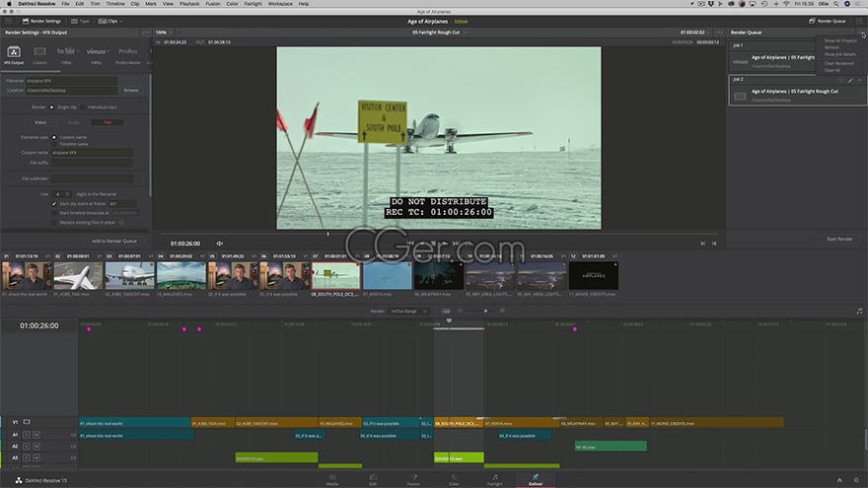Open the Home project manager icon
Screen dimensions: 868x488
click(839, 480)
